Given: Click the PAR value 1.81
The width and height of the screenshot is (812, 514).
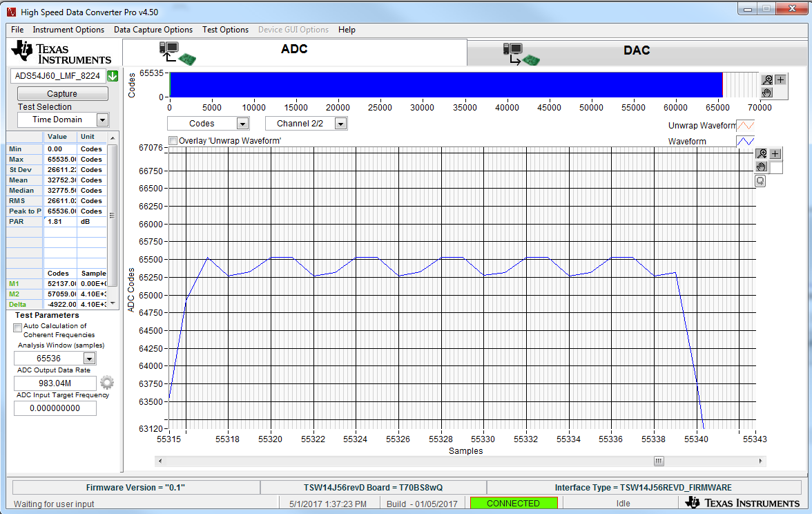Looking at the screenshot, I should [x=61, y=221].
